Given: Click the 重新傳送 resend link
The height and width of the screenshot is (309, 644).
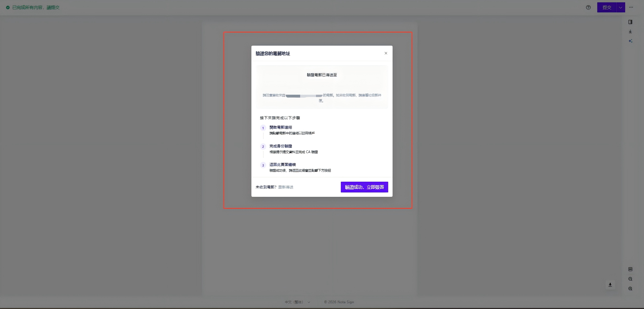Looking at the screenshot, I should (x=286, y=187).
